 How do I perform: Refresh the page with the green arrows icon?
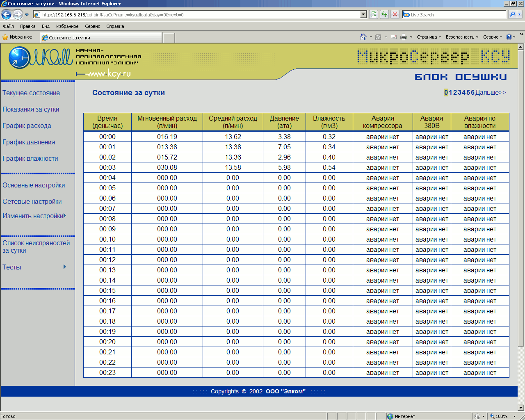384,15
